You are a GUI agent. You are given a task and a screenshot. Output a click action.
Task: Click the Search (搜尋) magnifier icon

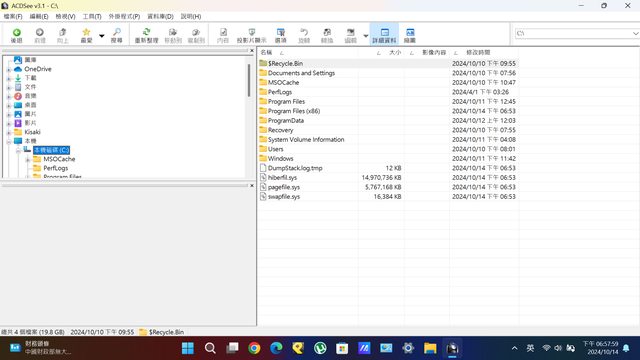(x=116, y=35)
